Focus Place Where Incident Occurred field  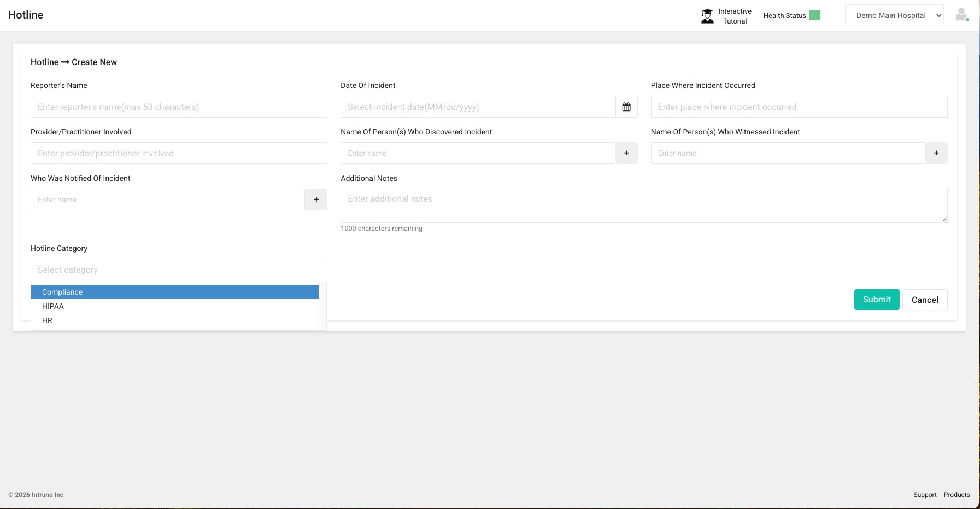[799, 107]
